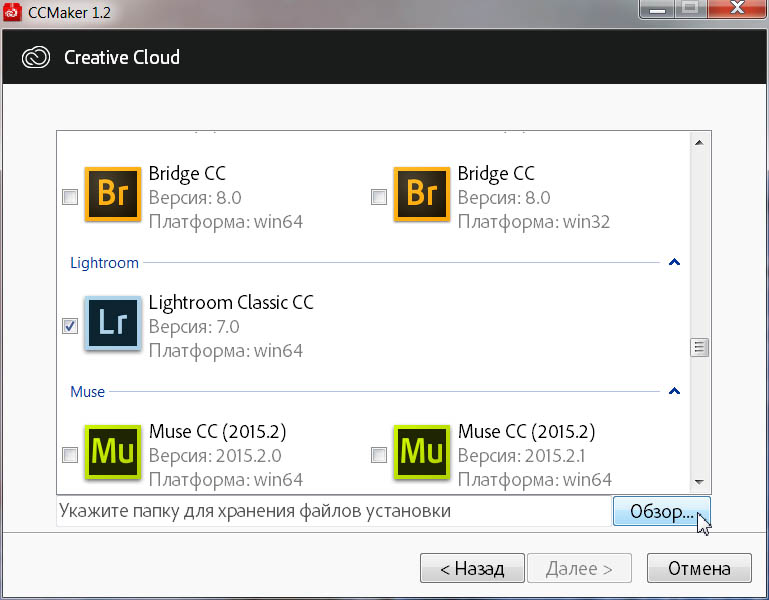Cancel with the Отмена button
The width and height of the screenshot is (769, 600).
click(699, 568)
